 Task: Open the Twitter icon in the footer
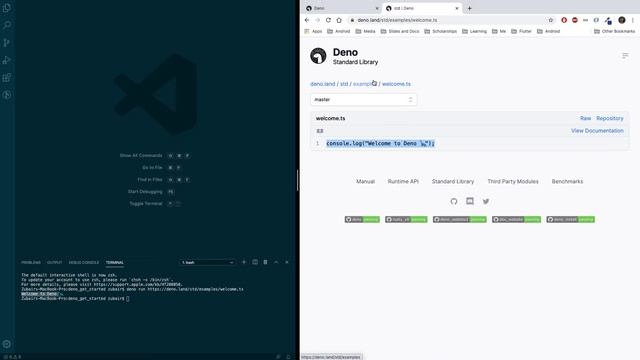tap(486, 201)
